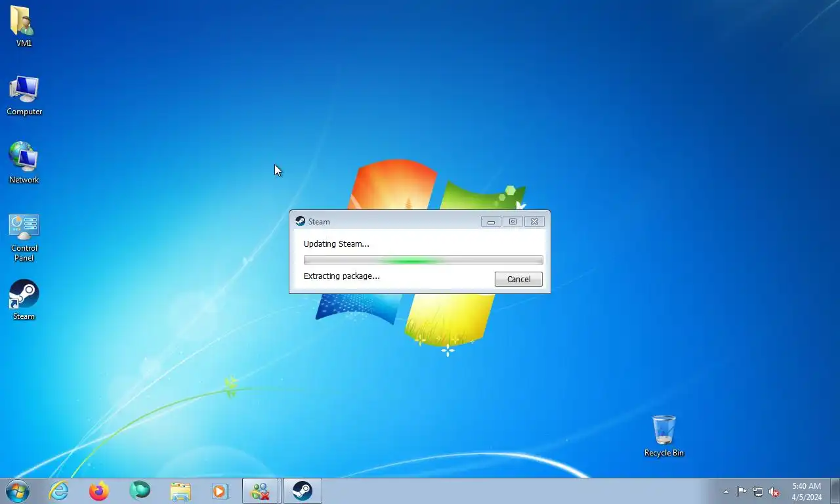This screenshot has height=504, width=840.
Task: Switch to the users taskbar app with red X
Action: (x=261, y=491)
